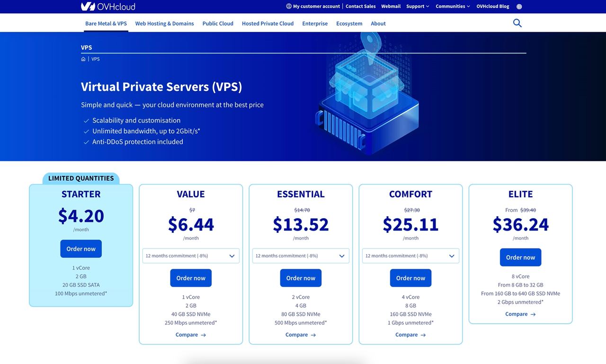Order the STARTER plan now

[81, 249]
